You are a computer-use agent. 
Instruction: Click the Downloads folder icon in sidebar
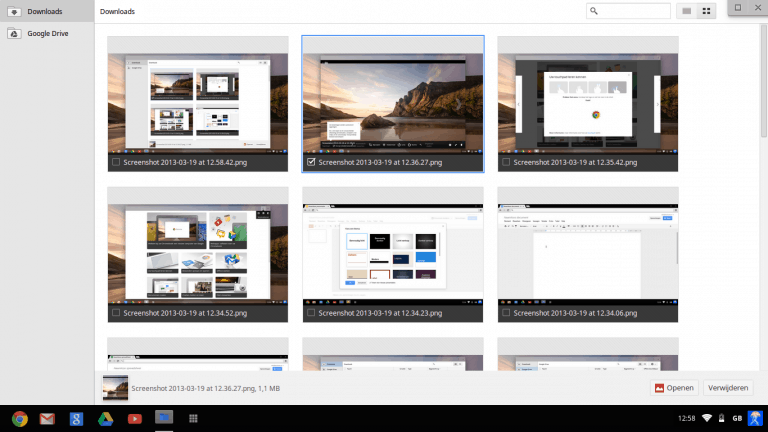click(x=14, y=11)
